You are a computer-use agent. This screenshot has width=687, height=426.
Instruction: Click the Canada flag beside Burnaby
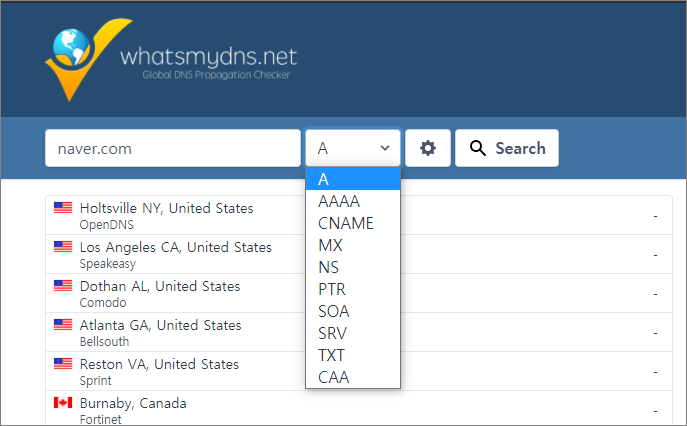(63, 402)
